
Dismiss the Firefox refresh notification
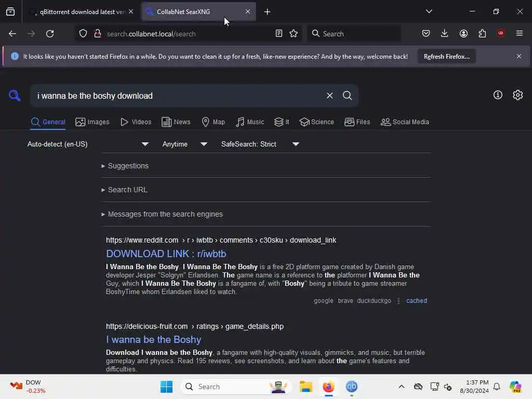pyautogui.click(x=519, y=56)
